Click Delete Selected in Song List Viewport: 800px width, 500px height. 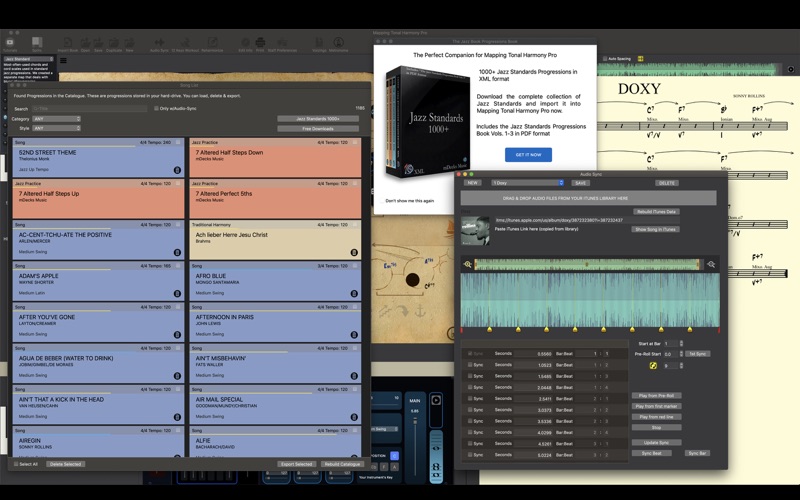(66, 464)
